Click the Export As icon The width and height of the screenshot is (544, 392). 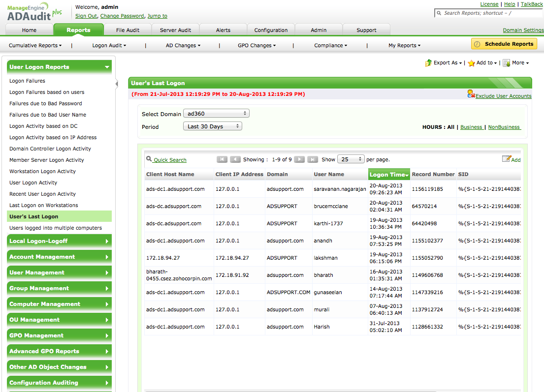428,63
